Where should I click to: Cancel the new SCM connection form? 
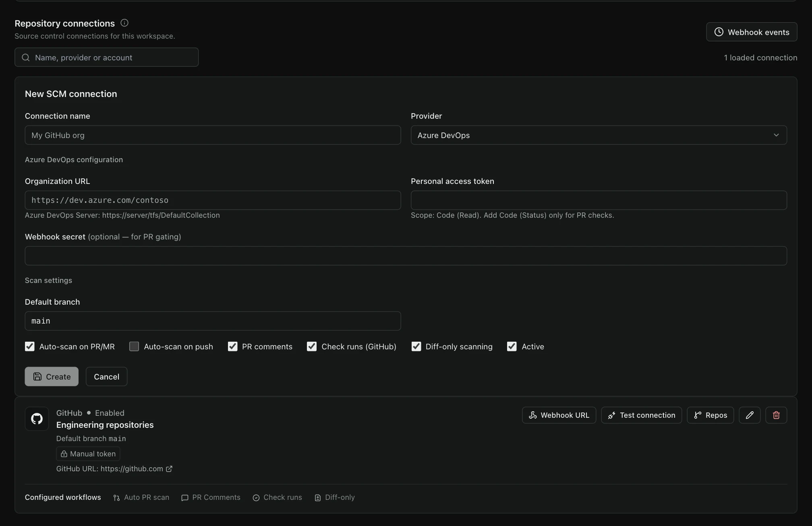tap(106, 377)
